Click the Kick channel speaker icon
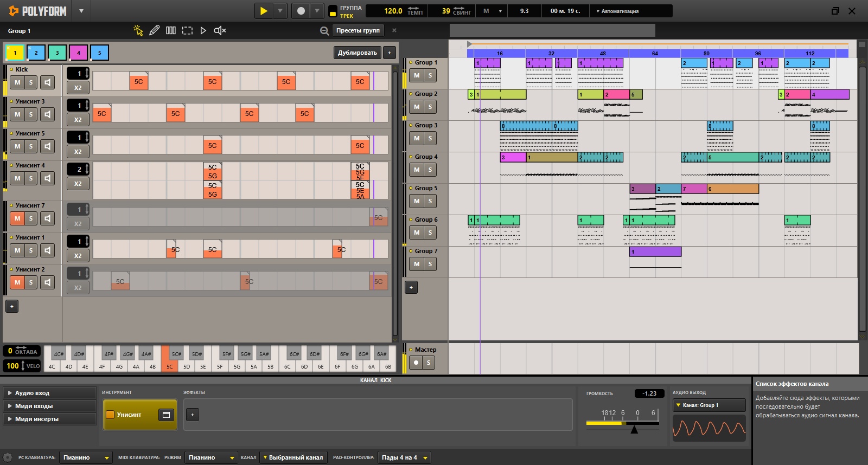The width and height of the screenshot is (868, 465). click(x=48, y=82)
